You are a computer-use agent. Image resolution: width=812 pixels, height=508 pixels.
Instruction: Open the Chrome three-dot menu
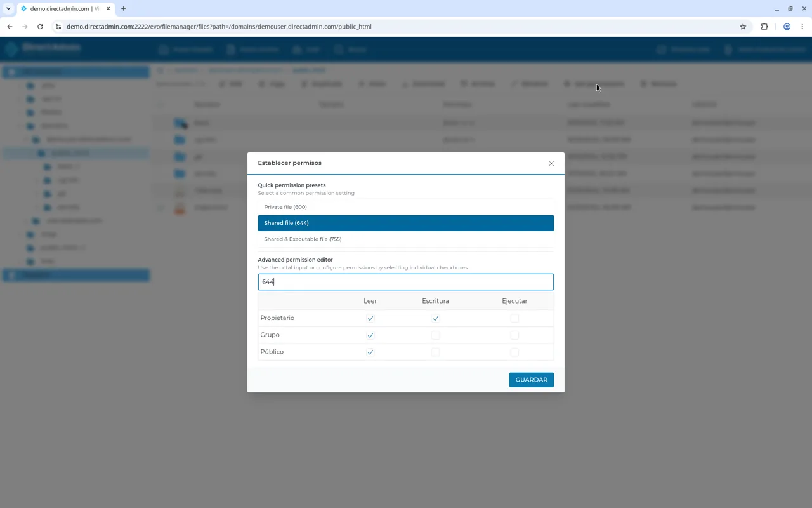point(802,27)
